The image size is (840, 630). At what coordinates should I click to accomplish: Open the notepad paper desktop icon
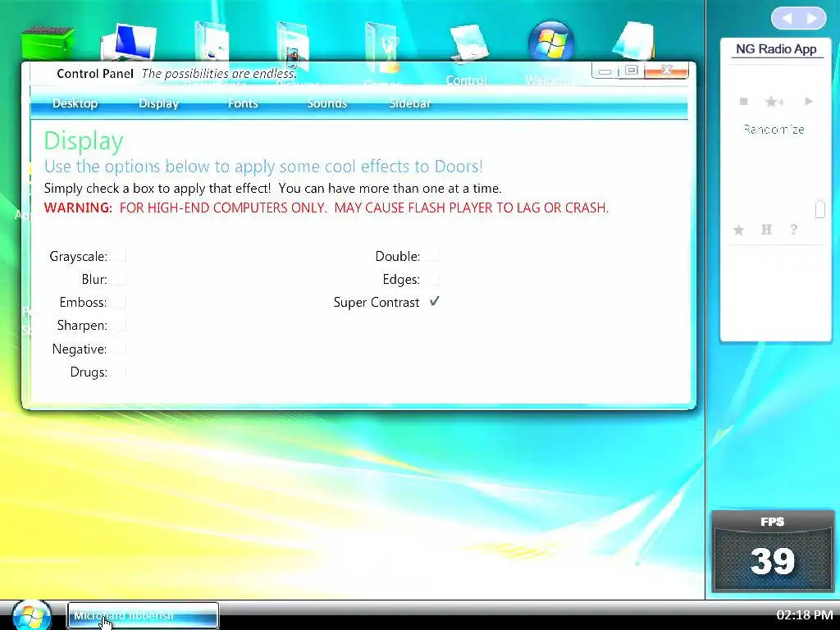(x=634, y=42)
